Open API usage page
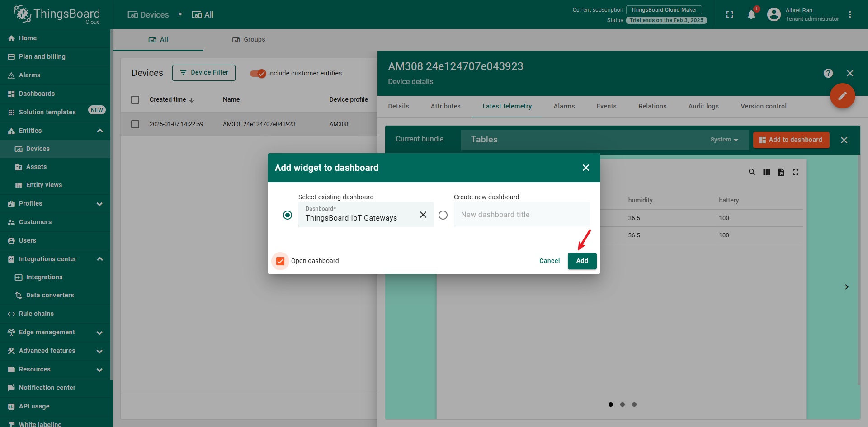Viewport: 868px width, 427px height. click(55, 406)
